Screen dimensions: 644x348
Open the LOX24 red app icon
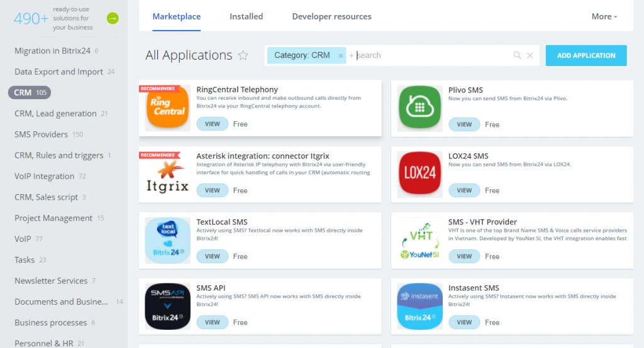point(419,174)
